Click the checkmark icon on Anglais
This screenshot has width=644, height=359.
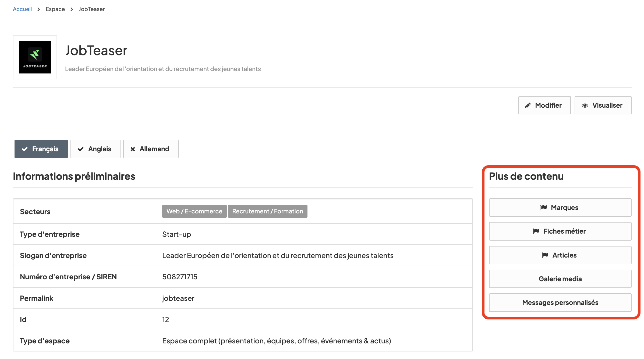81,149
